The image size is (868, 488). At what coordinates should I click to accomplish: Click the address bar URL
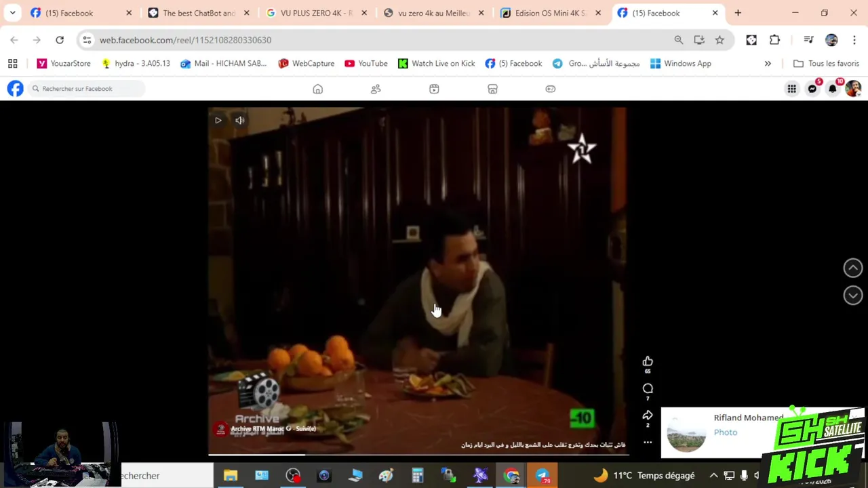point(185,40)
